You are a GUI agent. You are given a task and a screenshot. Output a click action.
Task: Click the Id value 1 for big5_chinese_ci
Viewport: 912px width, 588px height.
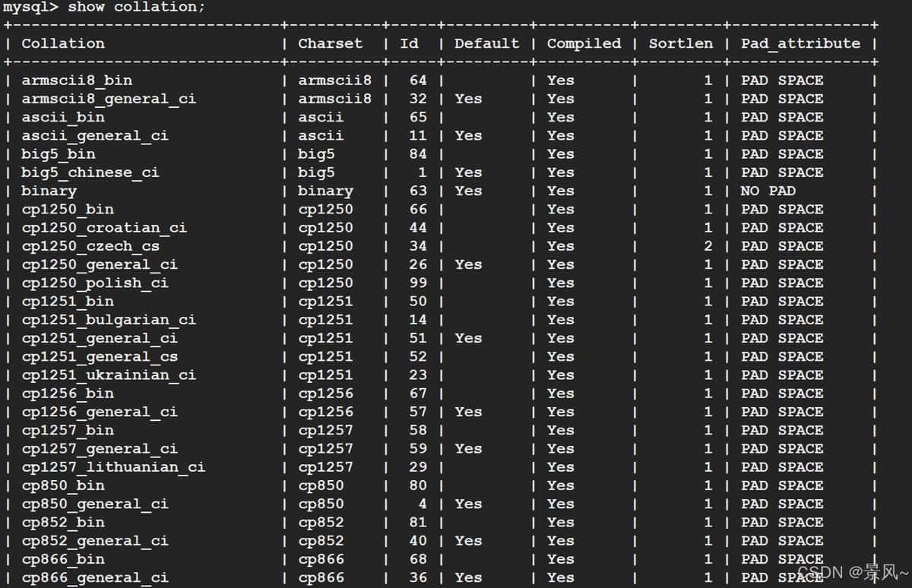tap(423, 172)
